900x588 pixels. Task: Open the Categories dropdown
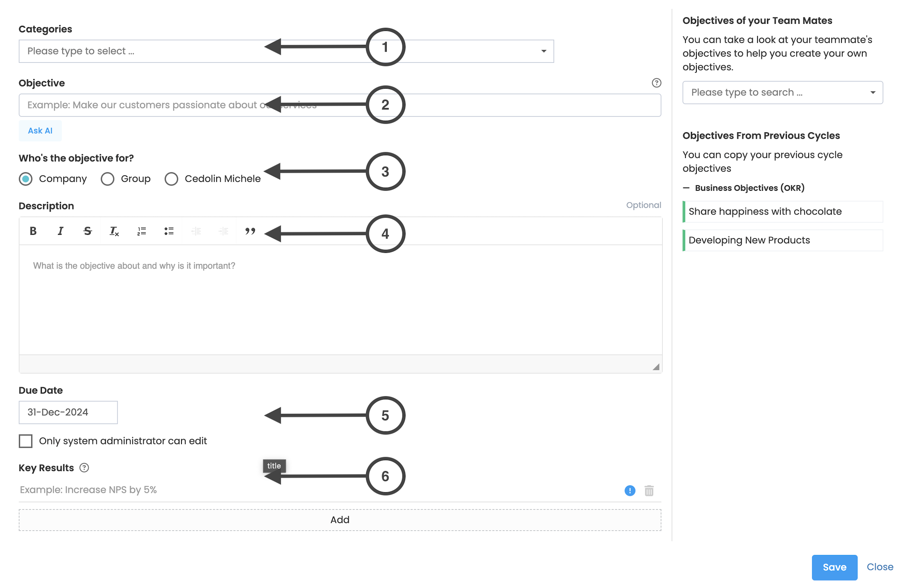286,51
